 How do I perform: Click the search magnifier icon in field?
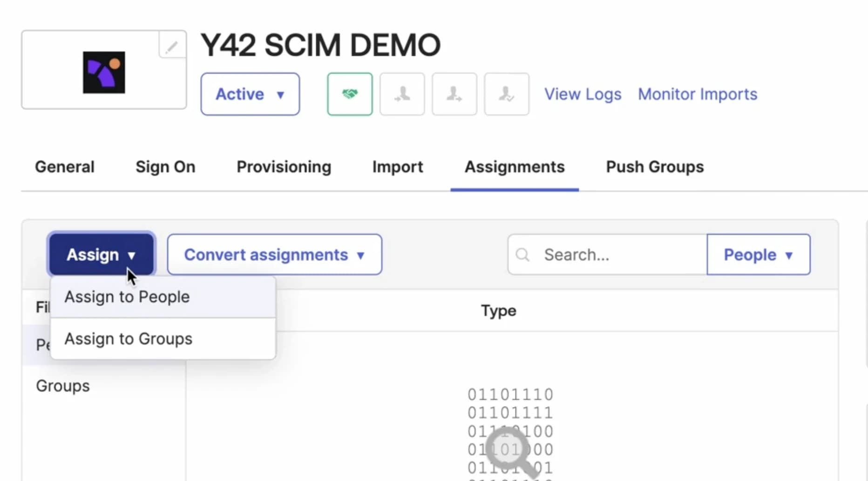[x=522, y=255]
